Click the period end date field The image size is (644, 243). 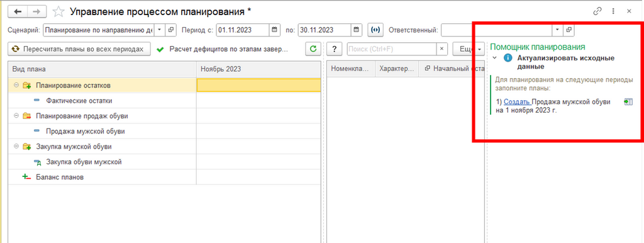[325, 30]
